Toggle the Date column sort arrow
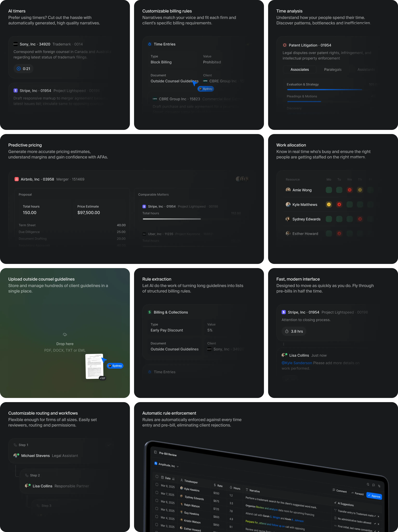Screen dimensions: 398x532 pos(173,479)
